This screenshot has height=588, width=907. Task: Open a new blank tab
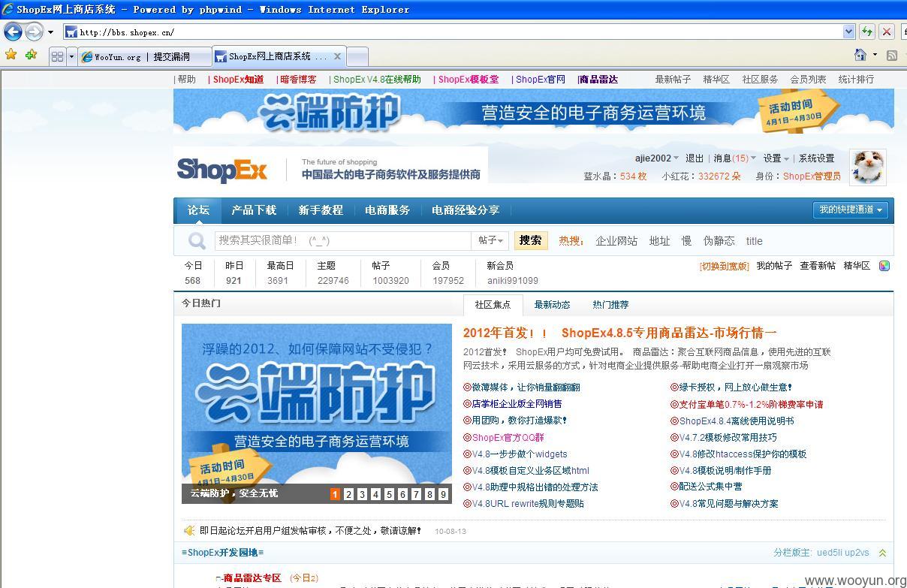click(x=357, y=56)
